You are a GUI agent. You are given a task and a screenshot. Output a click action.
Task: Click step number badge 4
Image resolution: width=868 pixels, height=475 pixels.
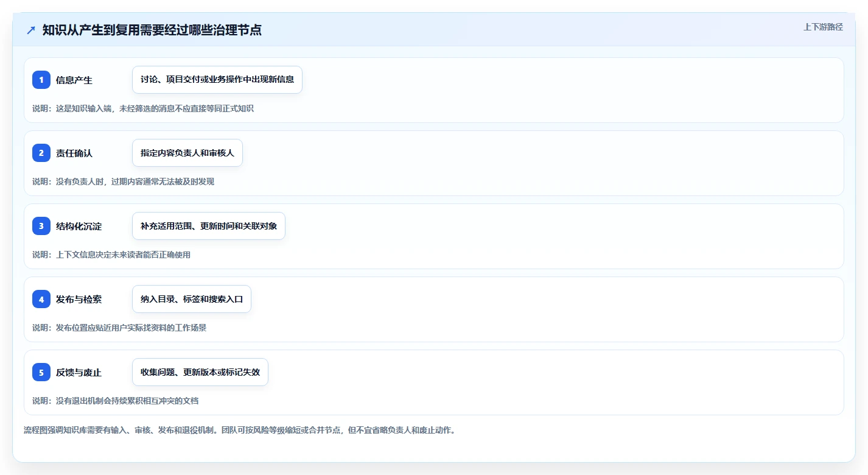[41, 299]
